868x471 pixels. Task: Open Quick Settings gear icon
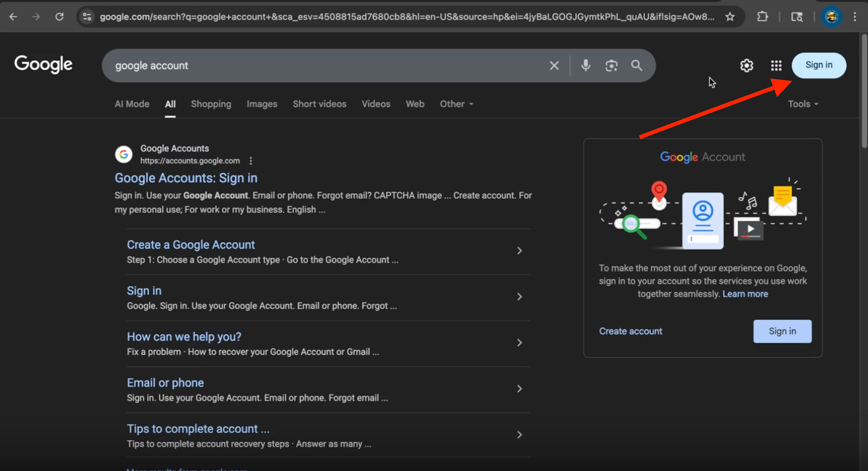pyautogui.click(x=747, y=66)
